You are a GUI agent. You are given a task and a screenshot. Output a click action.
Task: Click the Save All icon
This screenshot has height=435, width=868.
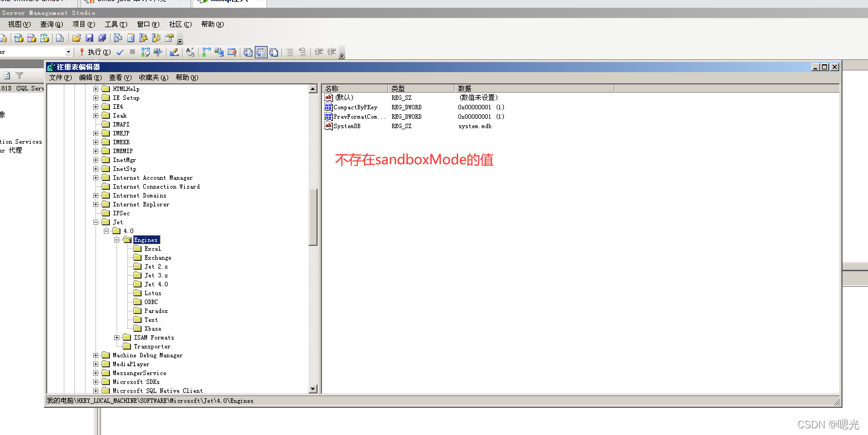coord(102,38)
